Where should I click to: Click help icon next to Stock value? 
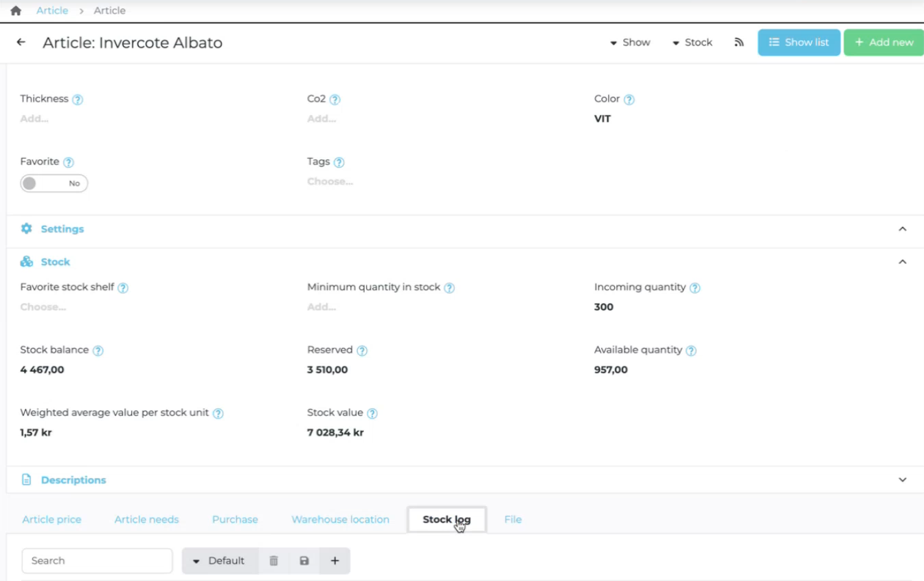(372, 413)
